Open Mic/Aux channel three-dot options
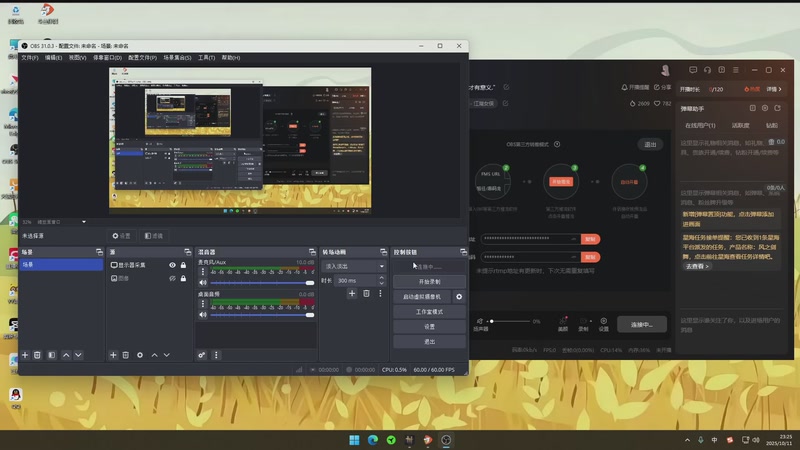The image size is (800, 450). pyautogui.click(x=203, y=272)
